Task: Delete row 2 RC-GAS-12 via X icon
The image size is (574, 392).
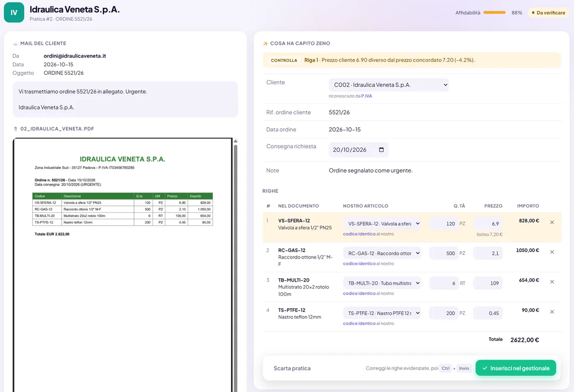Action: [x=552, y=252]
